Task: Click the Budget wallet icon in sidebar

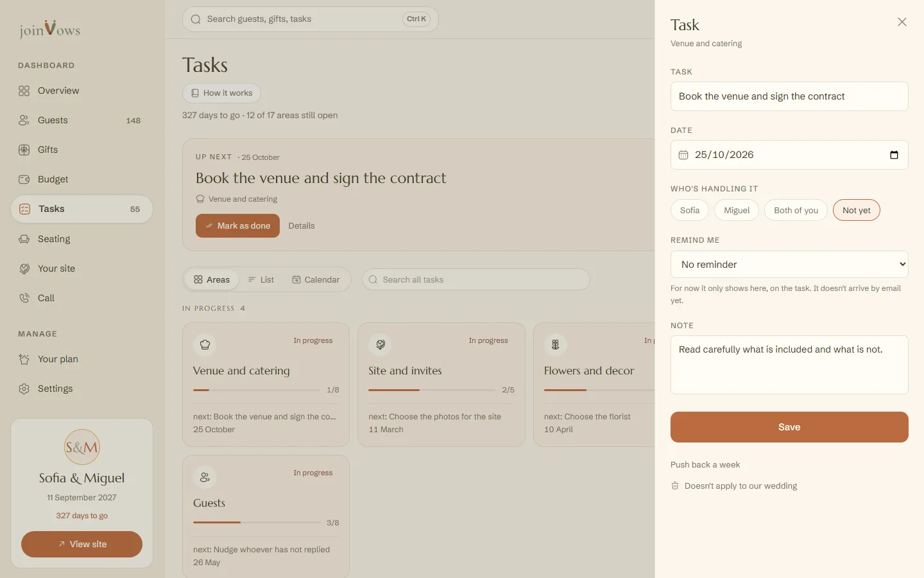Action: [24, 179]
